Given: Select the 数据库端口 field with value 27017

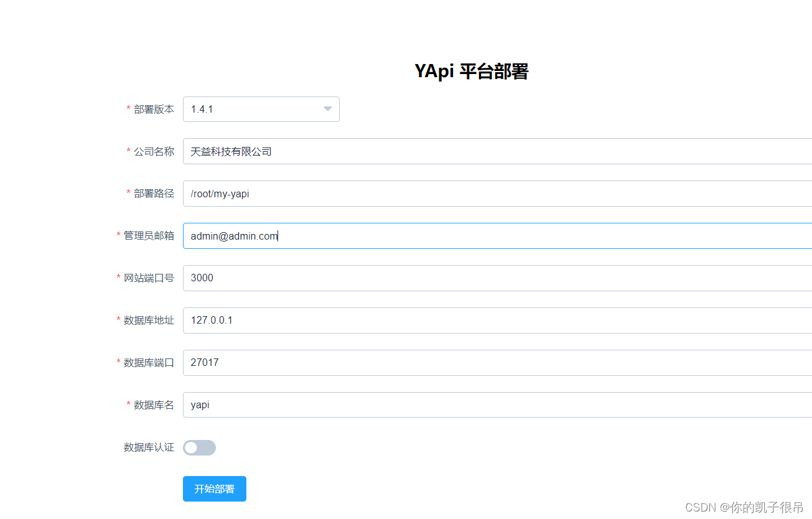Looking at the screenshot, I should tap(373, 362).
